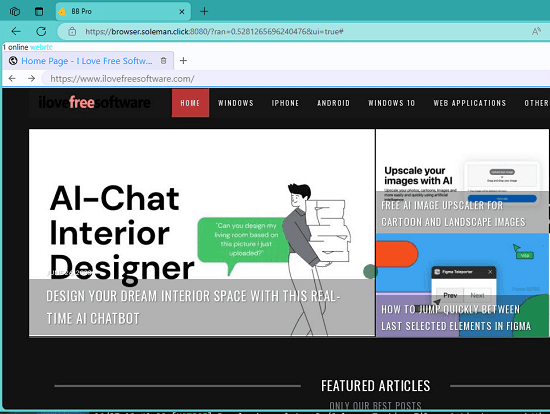The width and height of the screenshot is (550, 414).
Task: Open the Upscale your images with AI thumbnail
Action: 462,160
